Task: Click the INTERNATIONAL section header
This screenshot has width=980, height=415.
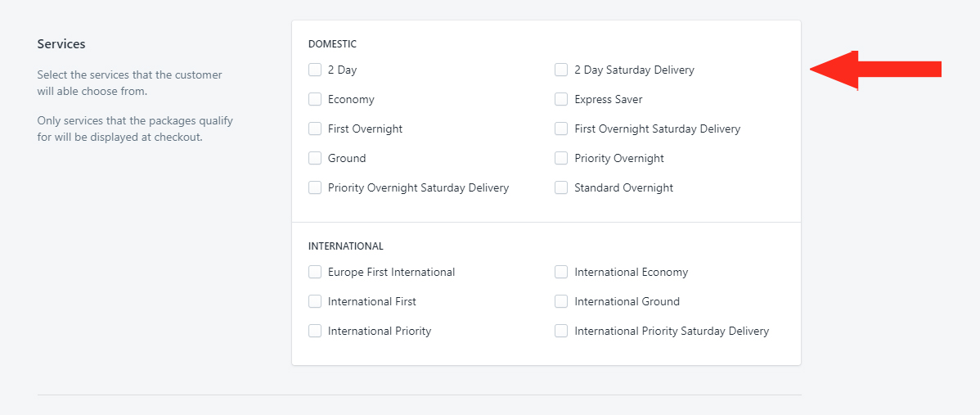Action: 346,246
